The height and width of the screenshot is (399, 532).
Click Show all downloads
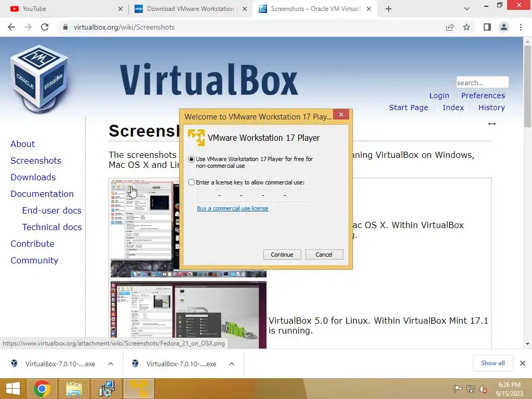493,363
